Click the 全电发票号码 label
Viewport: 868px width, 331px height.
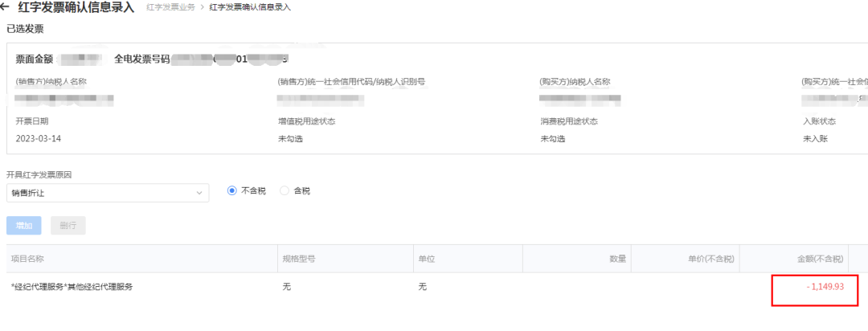pyautogui.click(x=141, y=58)
